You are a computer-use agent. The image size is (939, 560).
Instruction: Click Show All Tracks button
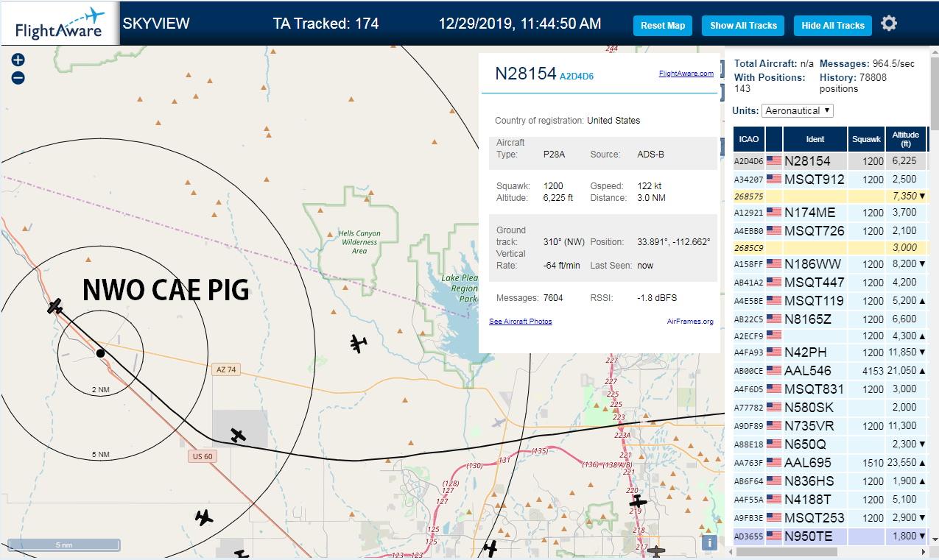point(743,25)
